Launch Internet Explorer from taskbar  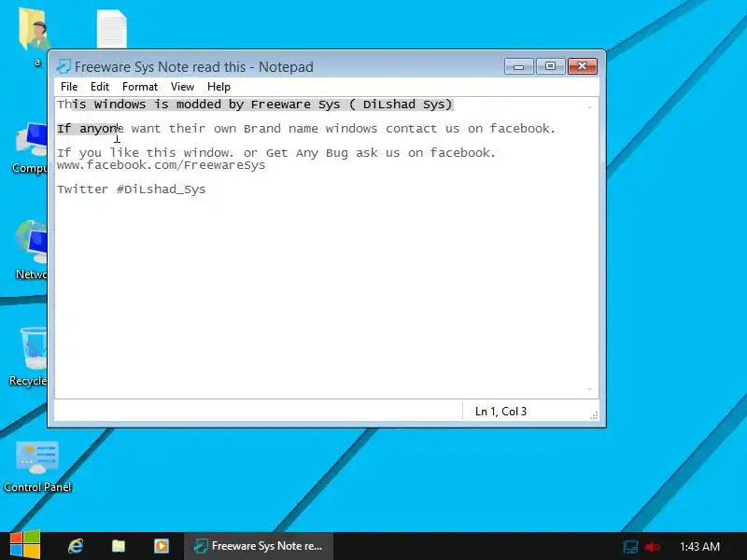point(76,546)
